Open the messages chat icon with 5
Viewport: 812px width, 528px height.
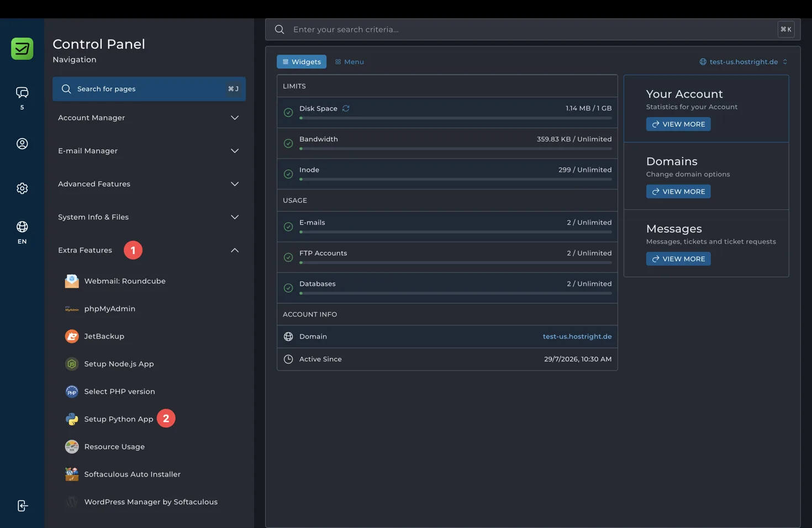[22, 92]
